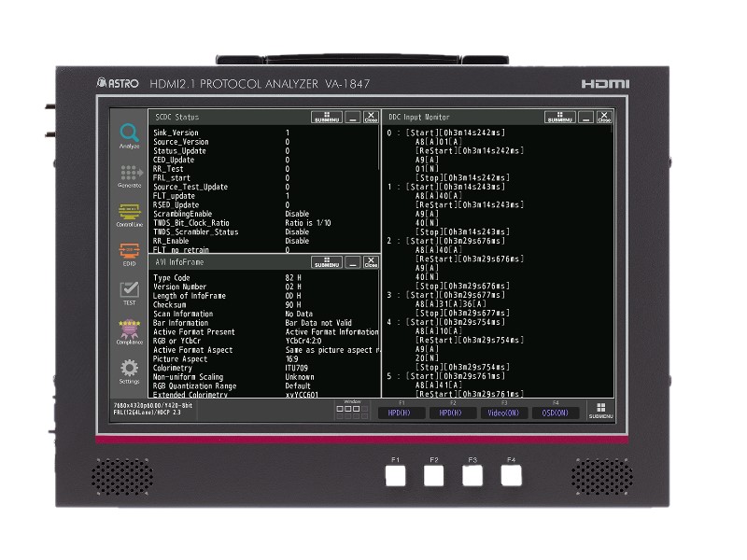
Task: Select the Generate icon in sidebar
Action: coord(130,176)
